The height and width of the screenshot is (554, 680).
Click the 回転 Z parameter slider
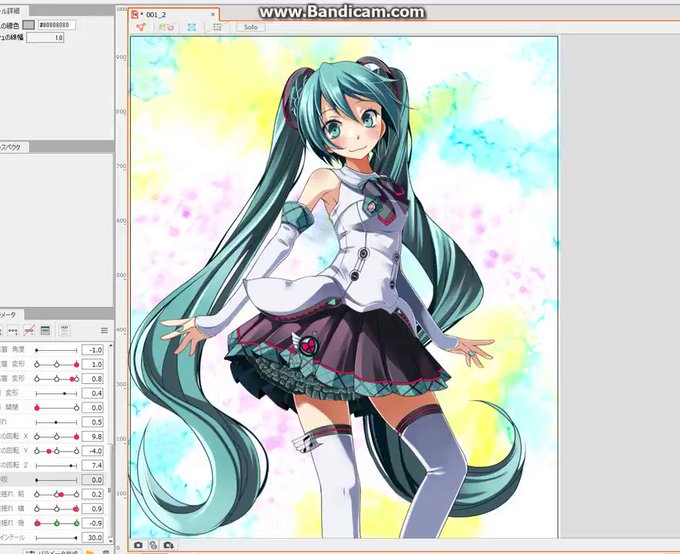56,465
